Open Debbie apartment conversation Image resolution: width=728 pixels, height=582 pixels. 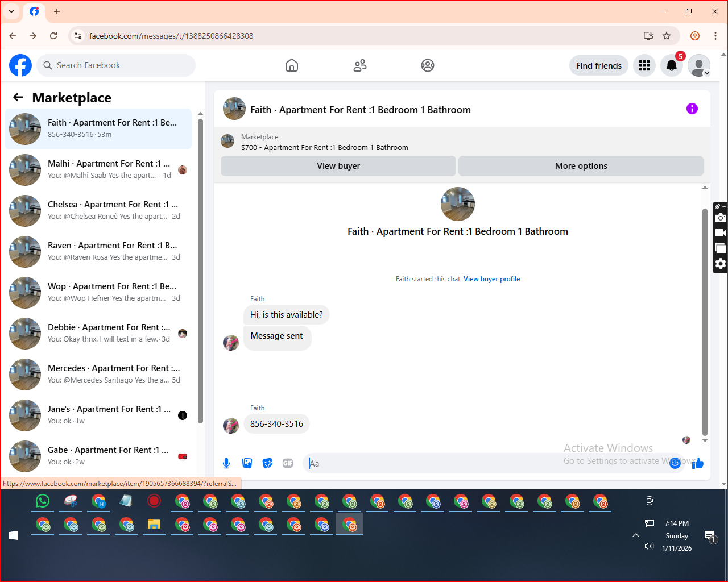98,334
